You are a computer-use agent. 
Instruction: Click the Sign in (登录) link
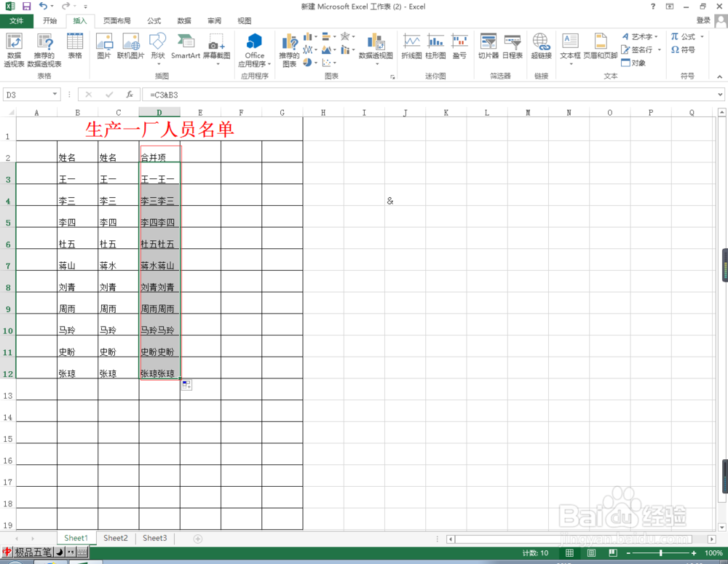coord(703,20)
